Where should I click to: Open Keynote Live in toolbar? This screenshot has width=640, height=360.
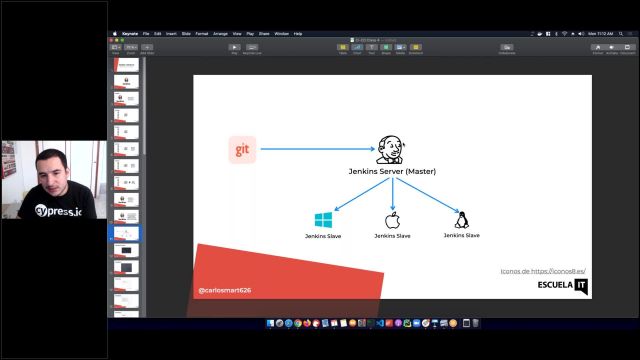pyautogui.click(x=252, y=47)
